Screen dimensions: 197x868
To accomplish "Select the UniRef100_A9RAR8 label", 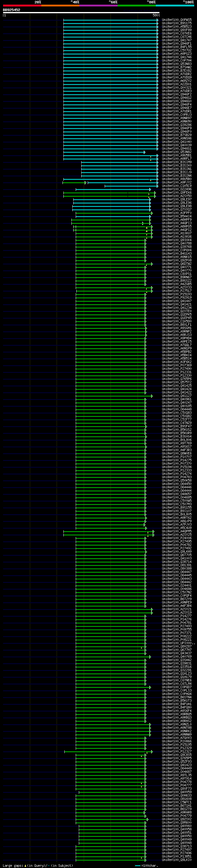I will click(176, 812).
